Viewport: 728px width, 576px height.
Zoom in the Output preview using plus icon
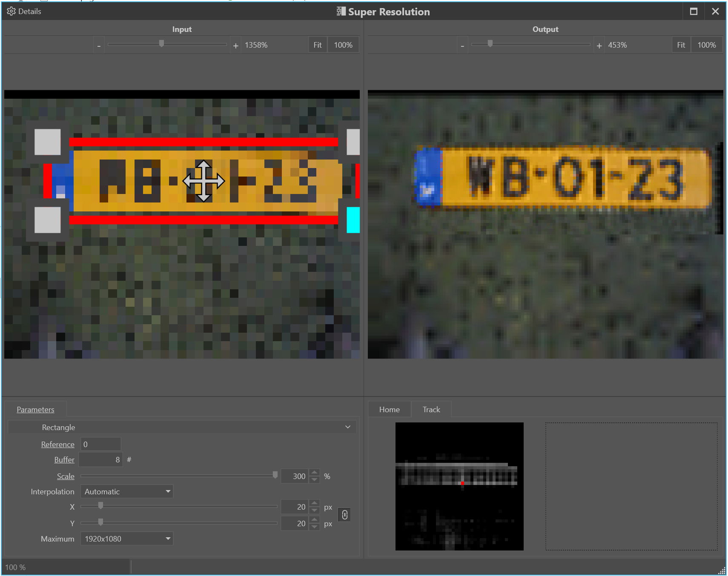(599, 45)
